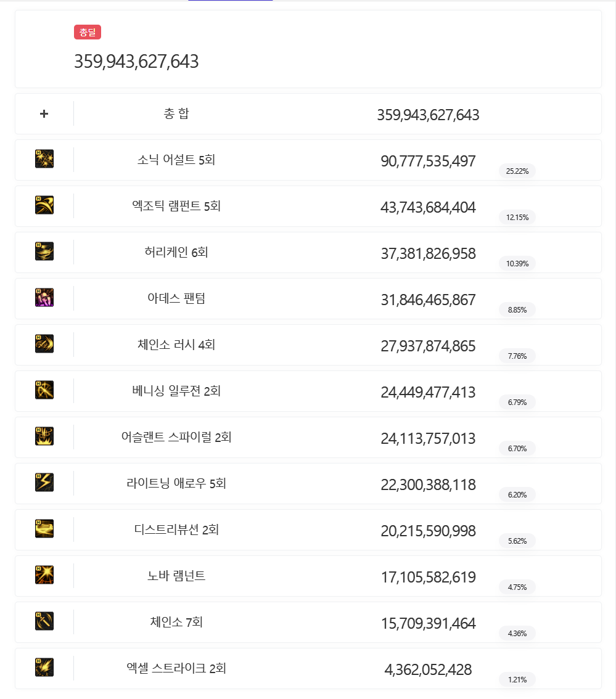Click the 체인소 7회 skill icon

click(x=44, y=621)
